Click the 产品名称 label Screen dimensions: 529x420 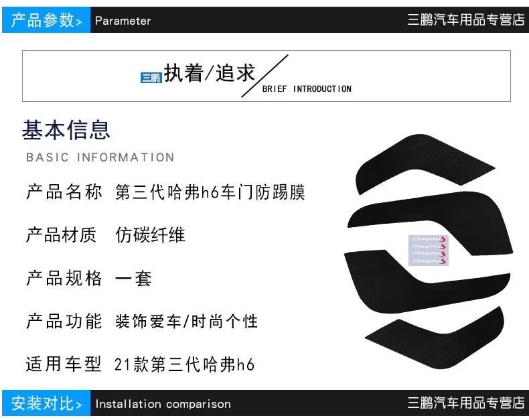[64, 192]
